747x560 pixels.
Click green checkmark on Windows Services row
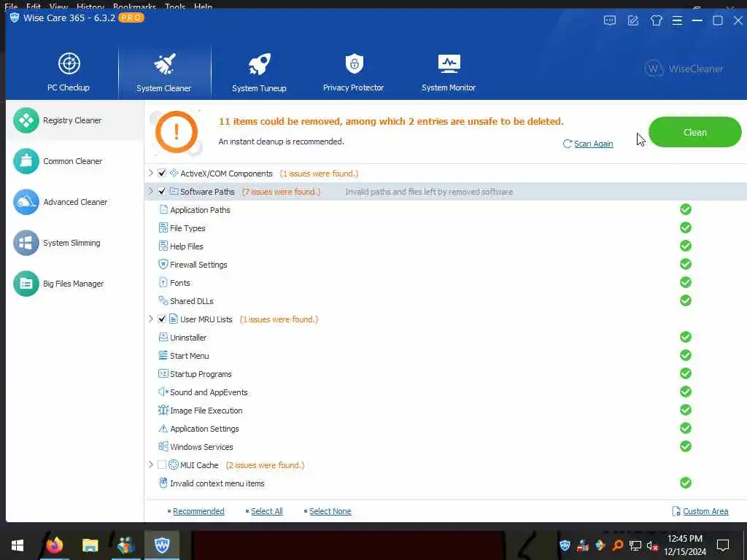686,447
